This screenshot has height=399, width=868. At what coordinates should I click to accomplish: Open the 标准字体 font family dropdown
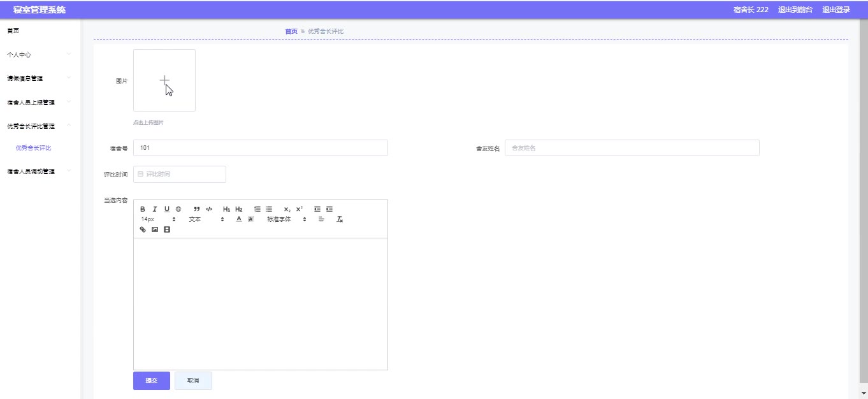click(287, 219)
